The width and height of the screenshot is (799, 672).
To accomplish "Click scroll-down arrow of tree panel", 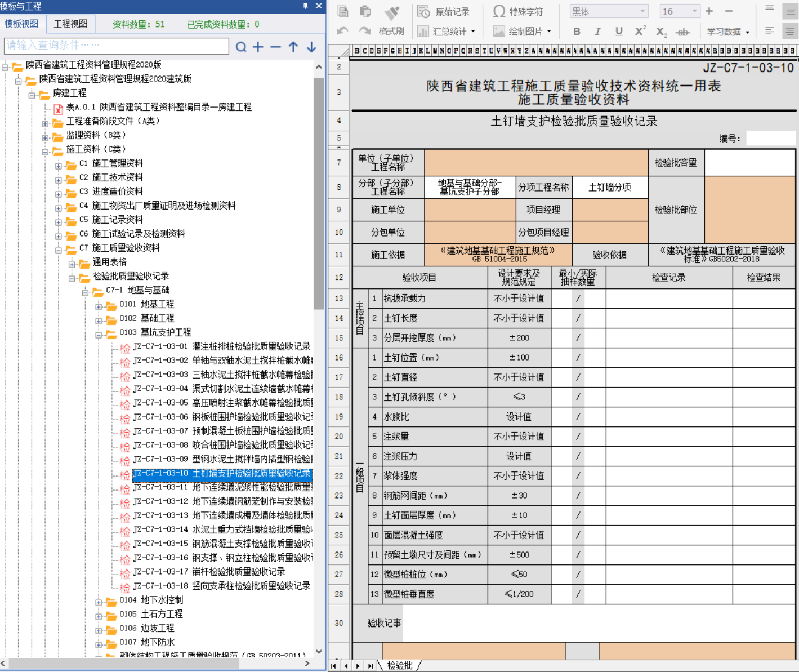I will tap(319, 652).
